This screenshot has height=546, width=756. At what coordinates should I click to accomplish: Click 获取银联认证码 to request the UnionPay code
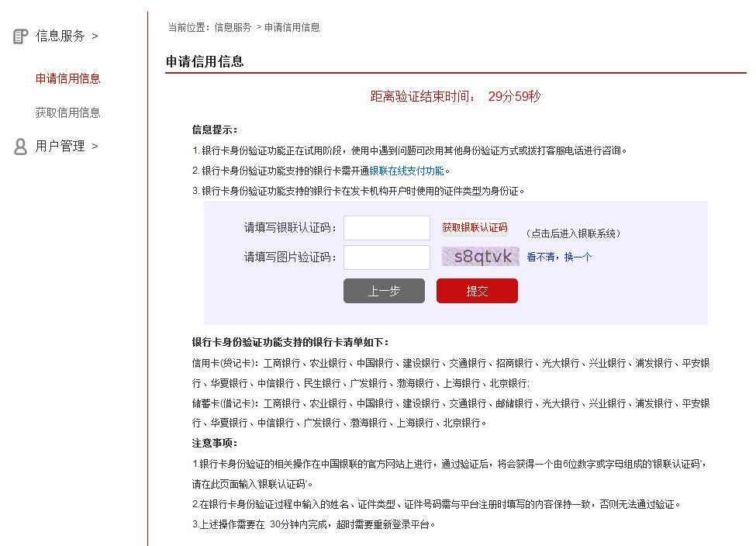pos(475,227)
